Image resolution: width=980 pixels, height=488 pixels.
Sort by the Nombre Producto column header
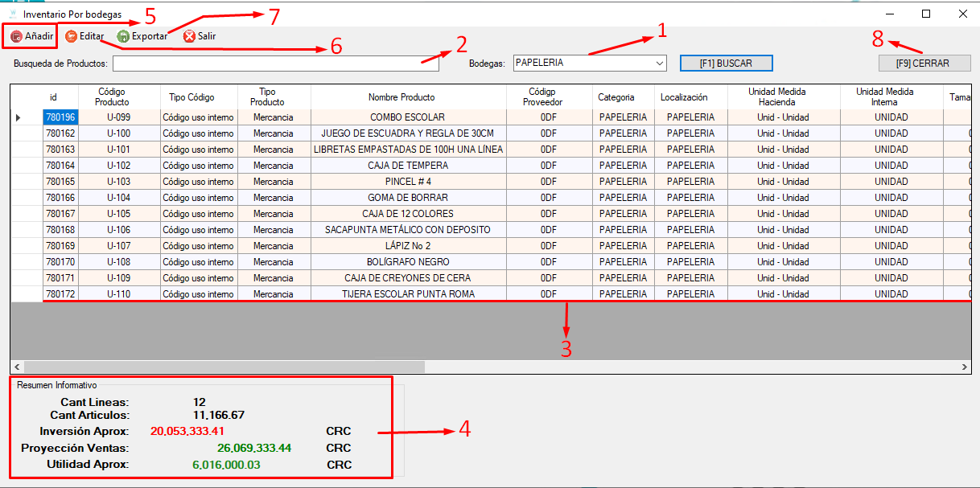pos(409,97)
